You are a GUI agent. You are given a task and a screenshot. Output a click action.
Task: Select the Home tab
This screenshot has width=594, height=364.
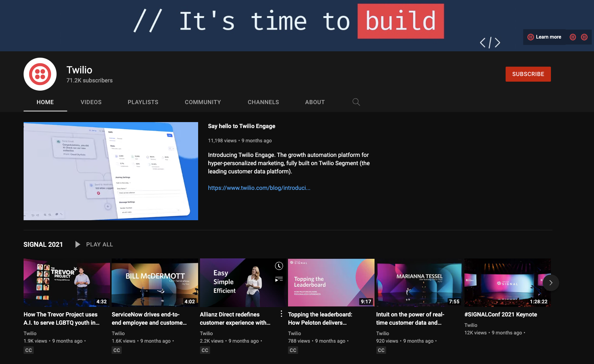45,102
